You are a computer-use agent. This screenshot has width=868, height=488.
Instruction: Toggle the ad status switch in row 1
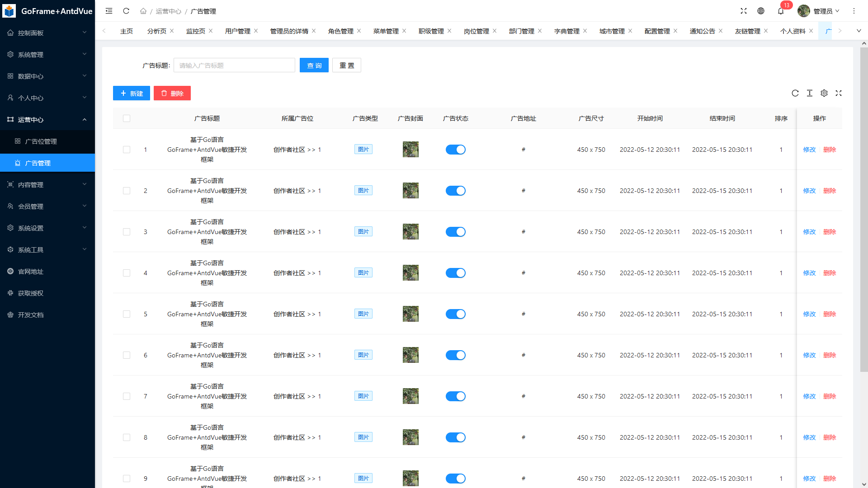(455, 150)
